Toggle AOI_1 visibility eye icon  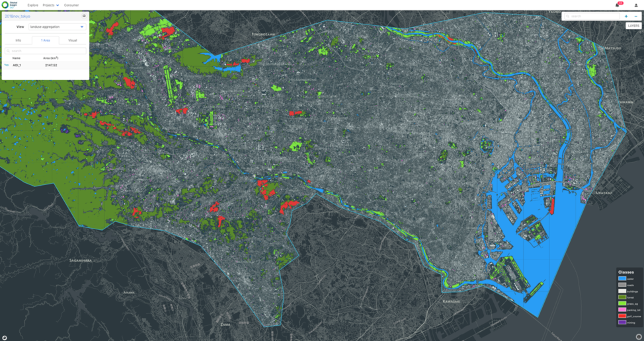7,65
